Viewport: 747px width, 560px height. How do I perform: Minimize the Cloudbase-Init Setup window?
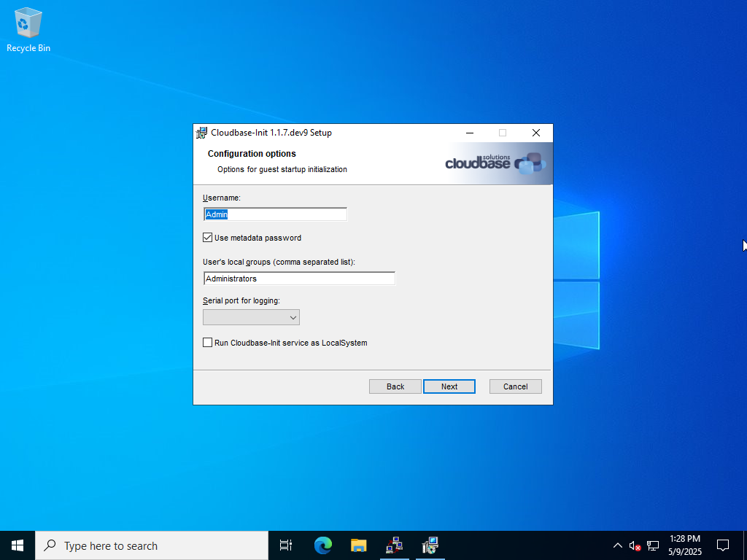point(470,133)
